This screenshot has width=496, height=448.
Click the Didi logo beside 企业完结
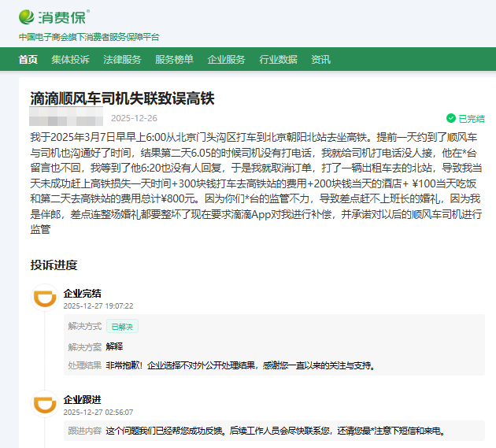tap(44, 298)
